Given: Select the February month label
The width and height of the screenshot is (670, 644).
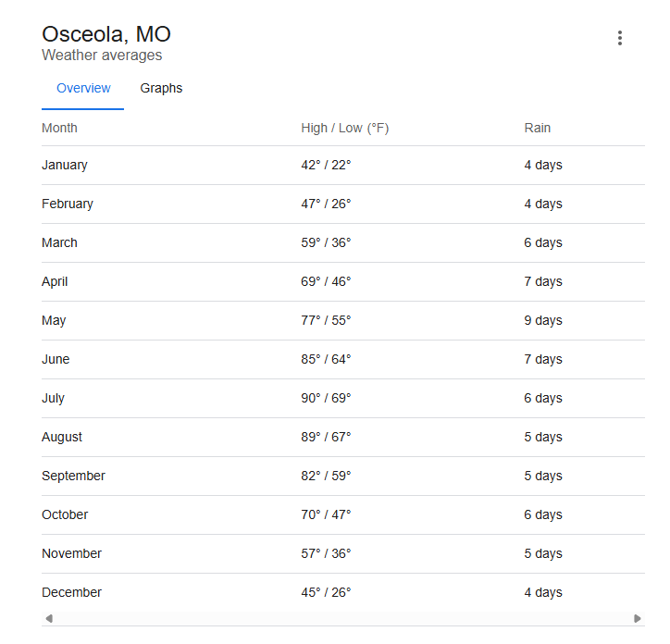Looking at the screenshot, I should 67,204.
